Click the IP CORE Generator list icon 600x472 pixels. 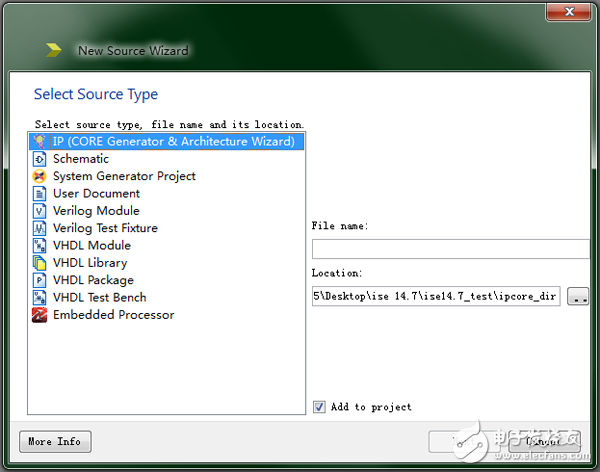tap(40, 141)
